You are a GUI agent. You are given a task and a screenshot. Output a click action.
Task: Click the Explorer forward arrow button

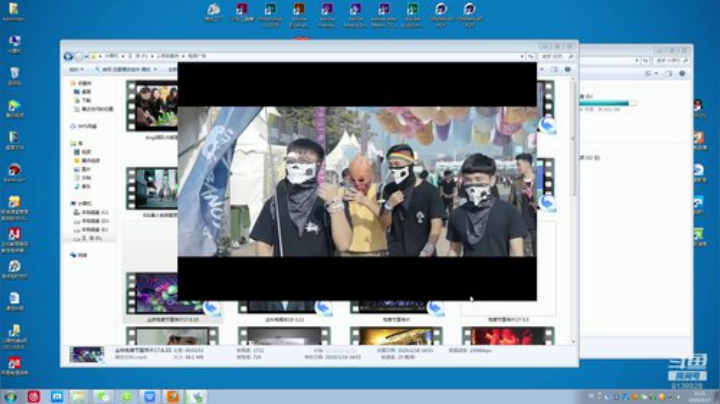pos(79,56)
